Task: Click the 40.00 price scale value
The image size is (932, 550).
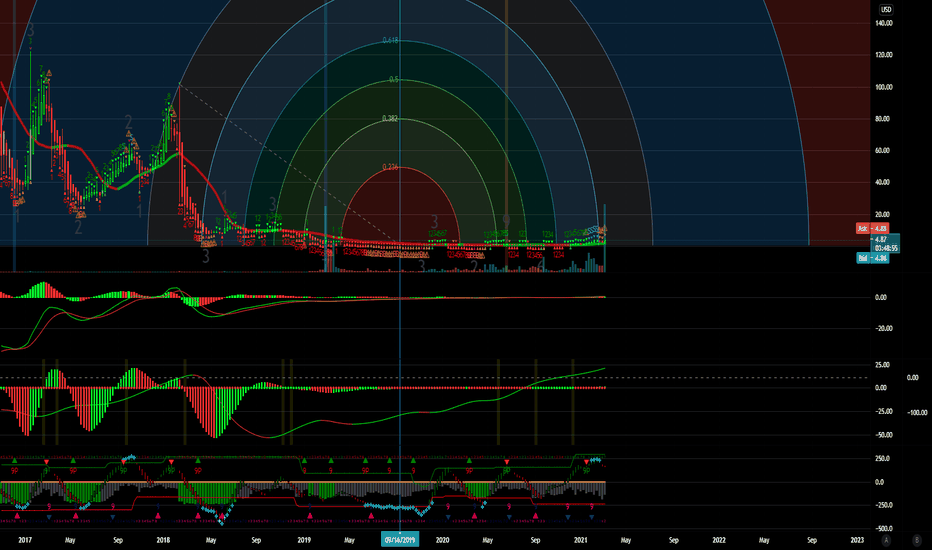Action: (x=882, y=183)
